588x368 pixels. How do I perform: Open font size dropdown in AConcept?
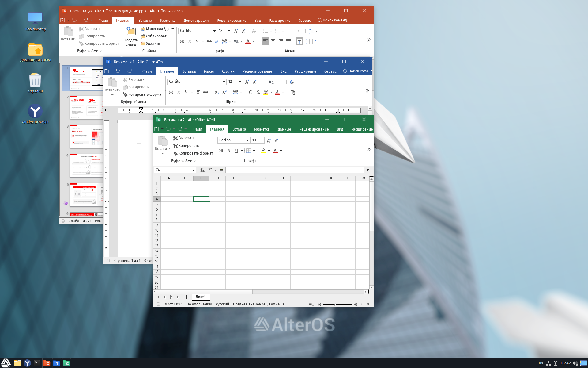click(x=229, y=31)
